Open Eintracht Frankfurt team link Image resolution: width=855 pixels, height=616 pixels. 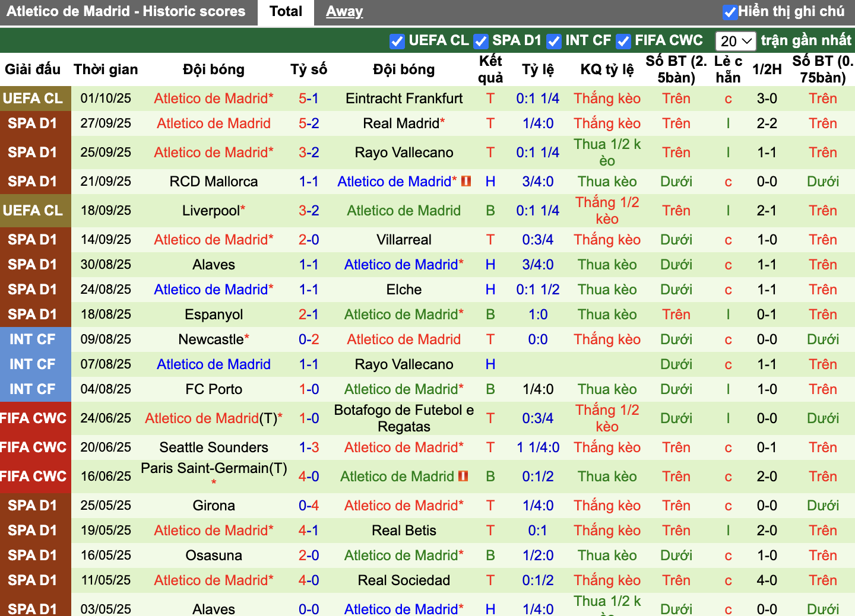point(404,99)
